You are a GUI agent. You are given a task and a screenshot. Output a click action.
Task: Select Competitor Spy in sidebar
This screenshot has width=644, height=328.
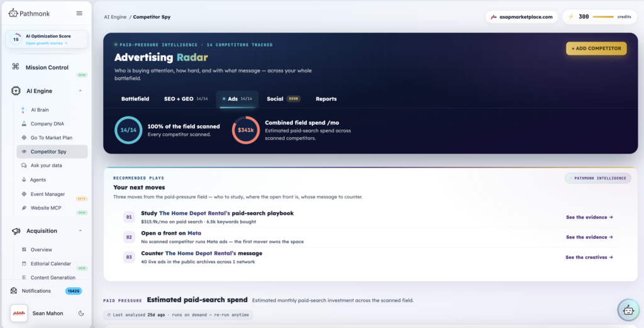click(52, 152)
